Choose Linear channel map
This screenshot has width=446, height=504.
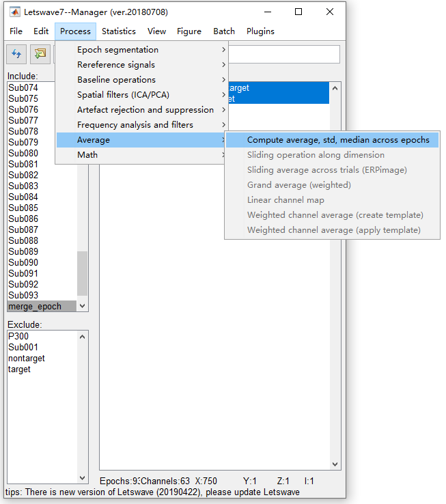[x=332, y=200]
